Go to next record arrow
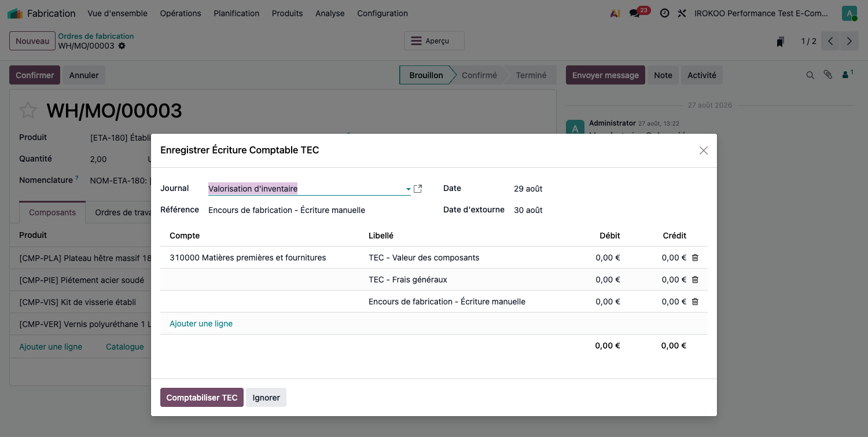This screenshot has height=437, width=868. click(849, 41)
